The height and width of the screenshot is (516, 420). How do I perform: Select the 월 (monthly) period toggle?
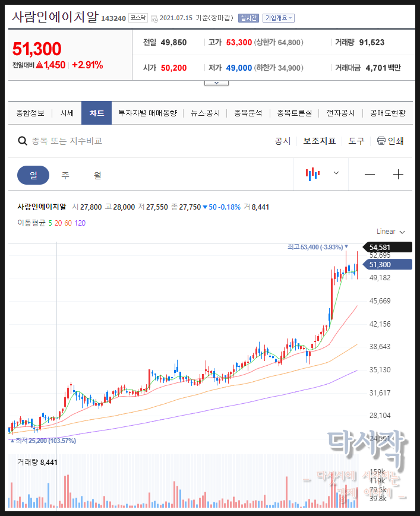(97, 175)
